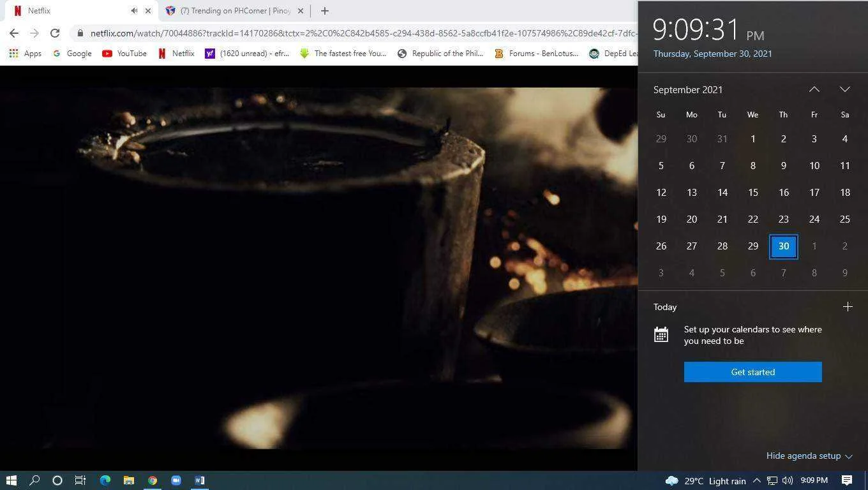
Task: Open Task View from taskbar
Action: click(80, 480)
